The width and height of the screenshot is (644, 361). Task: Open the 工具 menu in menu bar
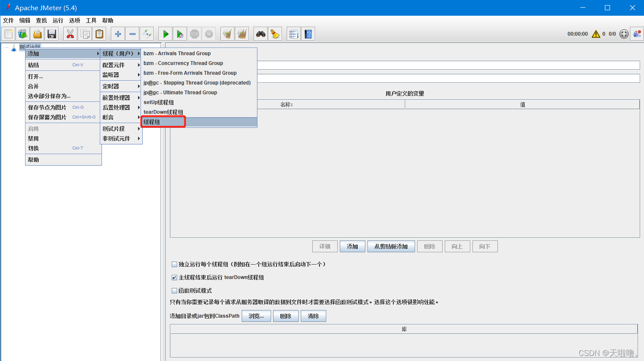click(x=91, y=20)
